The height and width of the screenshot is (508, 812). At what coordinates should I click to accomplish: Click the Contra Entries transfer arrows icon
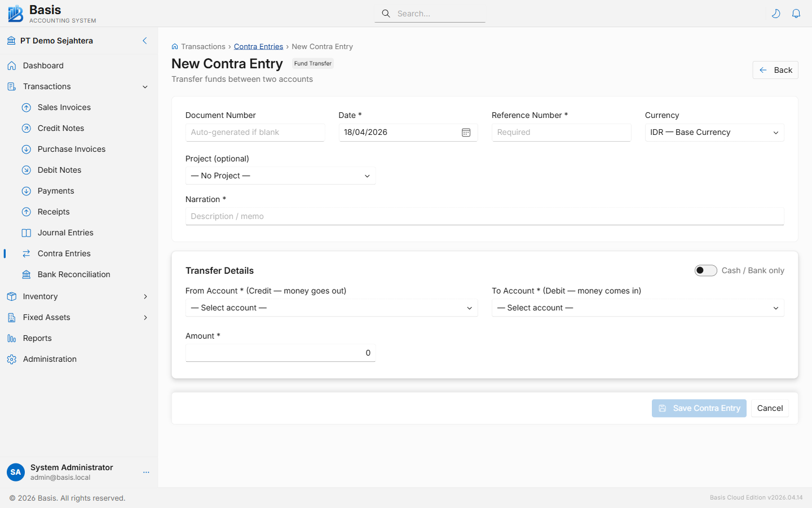click(26, 253)
